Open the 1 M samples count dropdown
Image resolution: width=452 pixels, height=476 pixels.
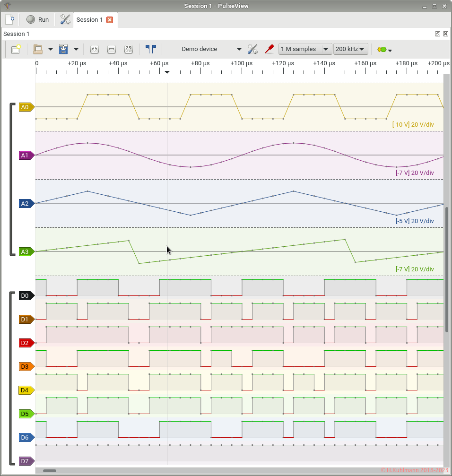(325, 49)
